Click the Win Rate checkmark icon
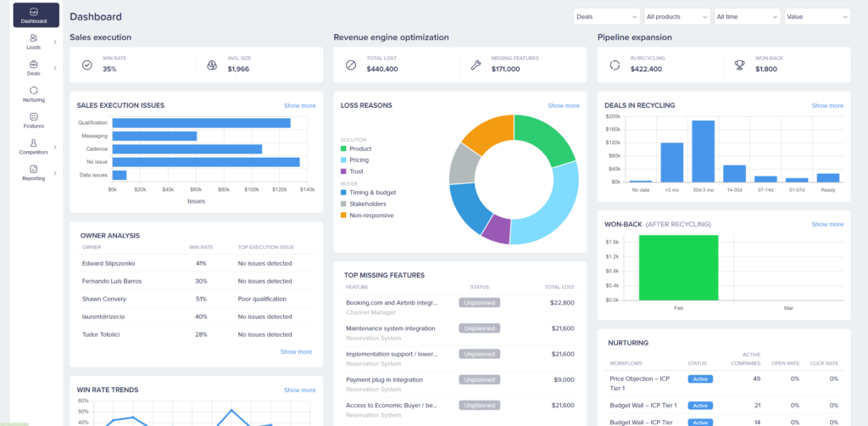This screenshot has width=868, height=426. click(86, 64)
